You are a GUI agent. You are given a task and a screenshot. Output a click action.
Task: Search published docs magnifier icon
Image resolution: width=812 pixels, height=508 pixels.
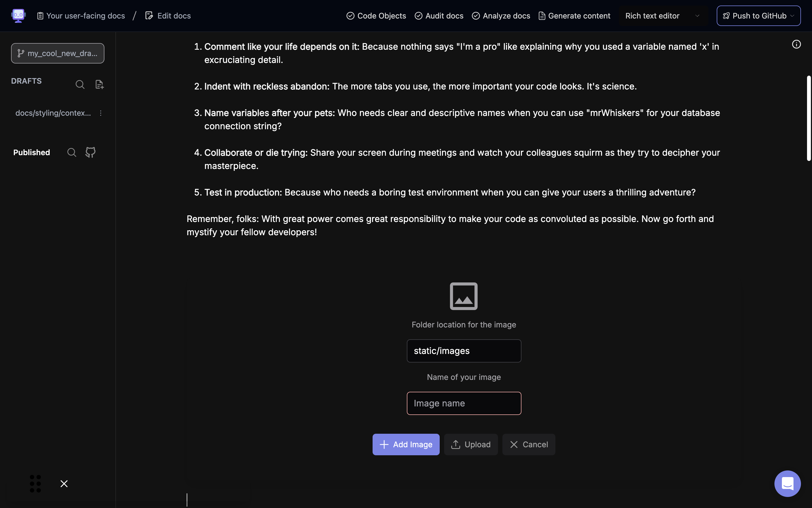tap(72, 152)
